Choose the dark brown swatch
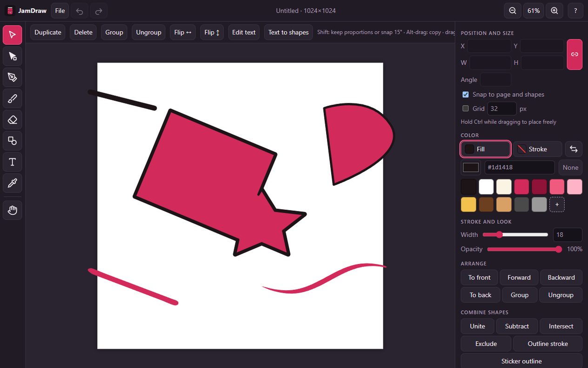Viewport: 588px width, 368px height. click(x=486, y=204)
